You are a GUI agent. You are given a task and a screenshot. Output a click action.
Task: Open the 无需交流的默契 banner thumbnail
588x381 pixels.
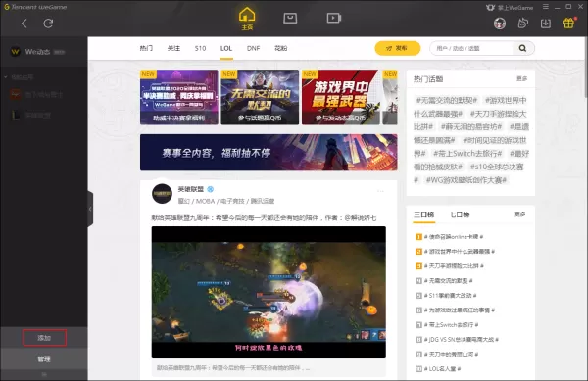(260, 97)
